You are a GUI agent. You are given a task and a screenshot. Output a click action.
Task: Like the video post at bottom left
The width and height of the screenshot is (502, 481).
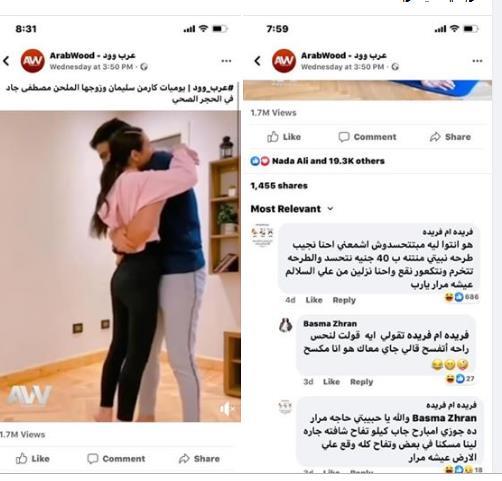pos(33,459)
